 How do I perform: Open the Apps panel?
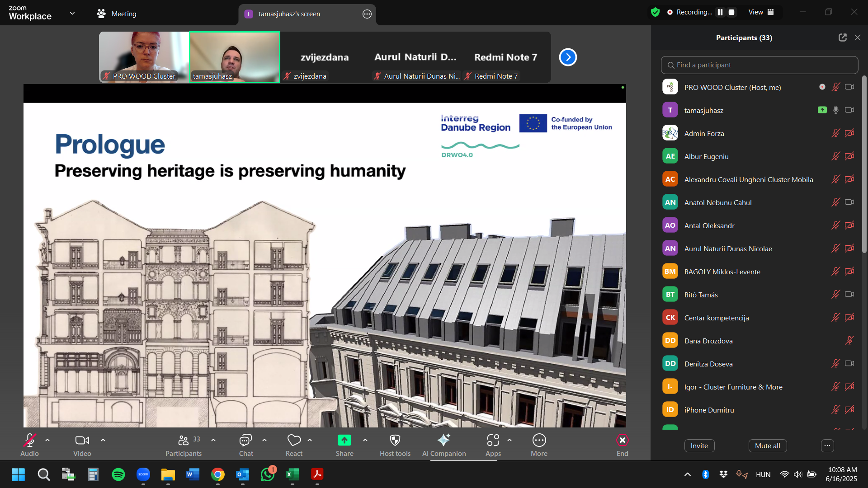pos(493,445)
